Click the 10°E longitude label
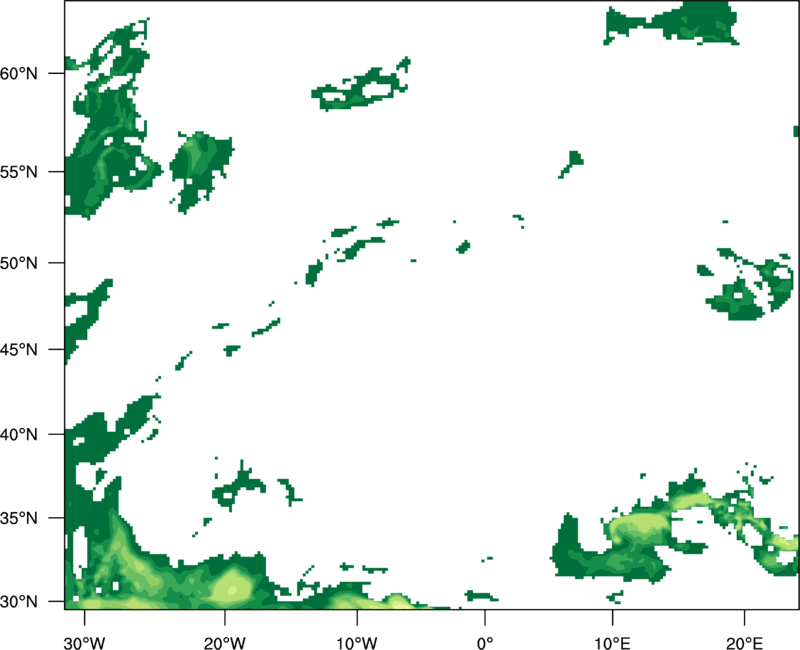 pos(613,643)
